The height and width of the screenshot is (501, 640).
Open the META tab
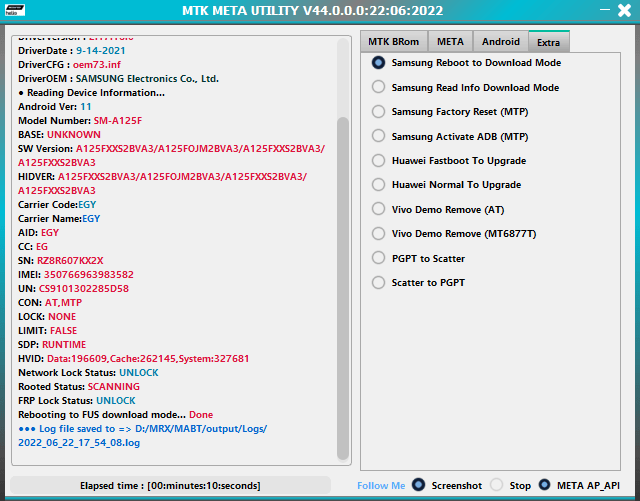tap(450, 42)
